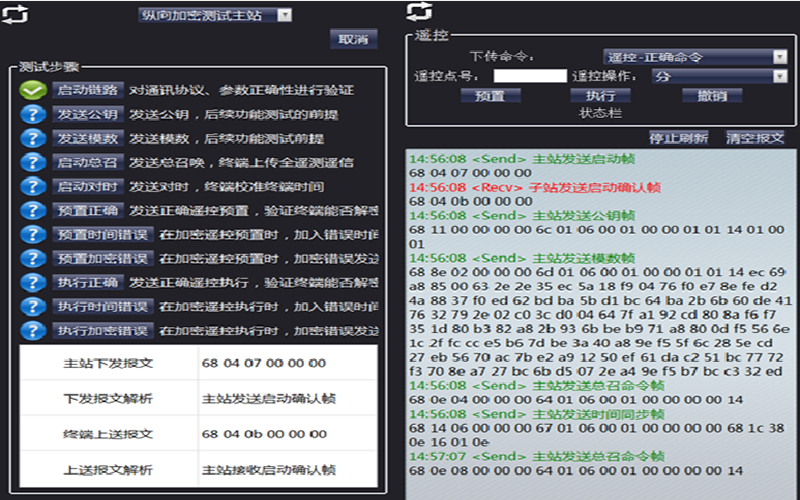Click the question icon beside 执行加密错误
Screen dimensions: 800x500
(34, 330)
